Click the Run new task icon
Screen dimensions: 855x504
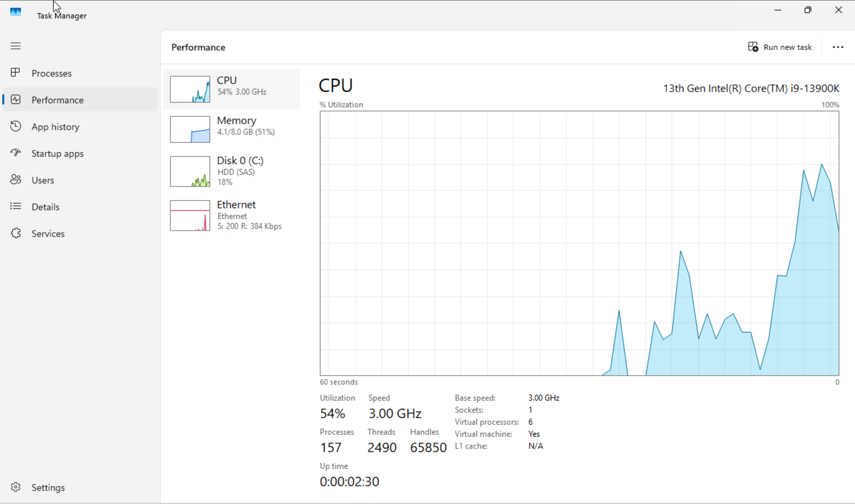[x=753, y=47]
